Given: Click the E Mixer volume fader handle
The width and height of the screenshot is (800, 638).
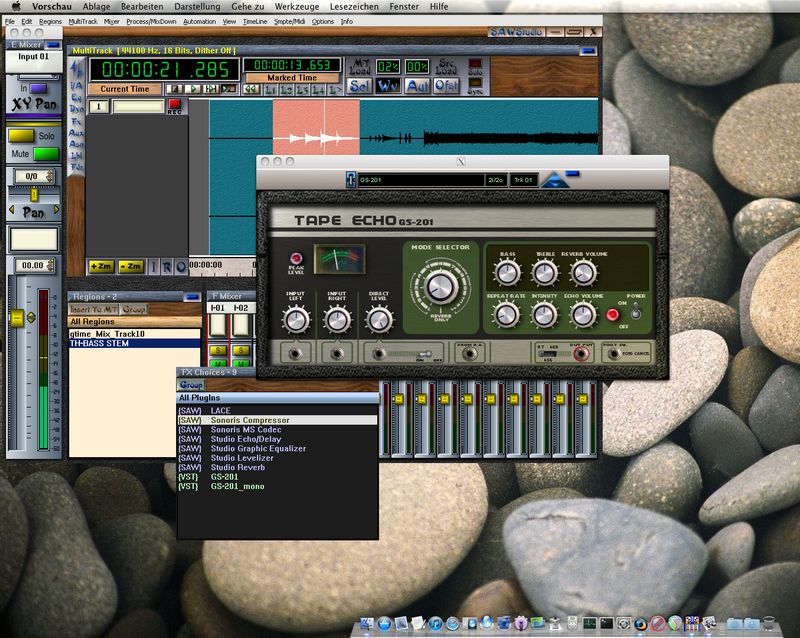Looking at the screenshot, I should click(17, 318).
